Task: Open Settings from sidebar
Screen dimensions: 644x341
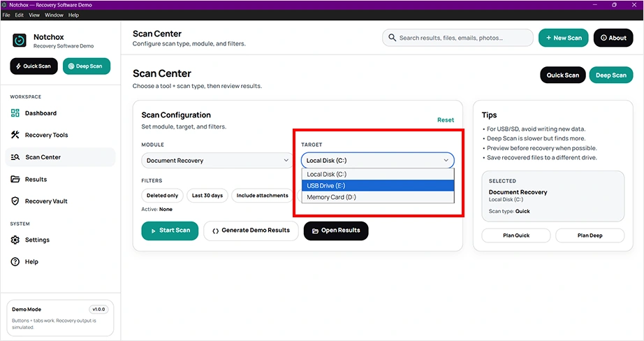Action: 60,240
